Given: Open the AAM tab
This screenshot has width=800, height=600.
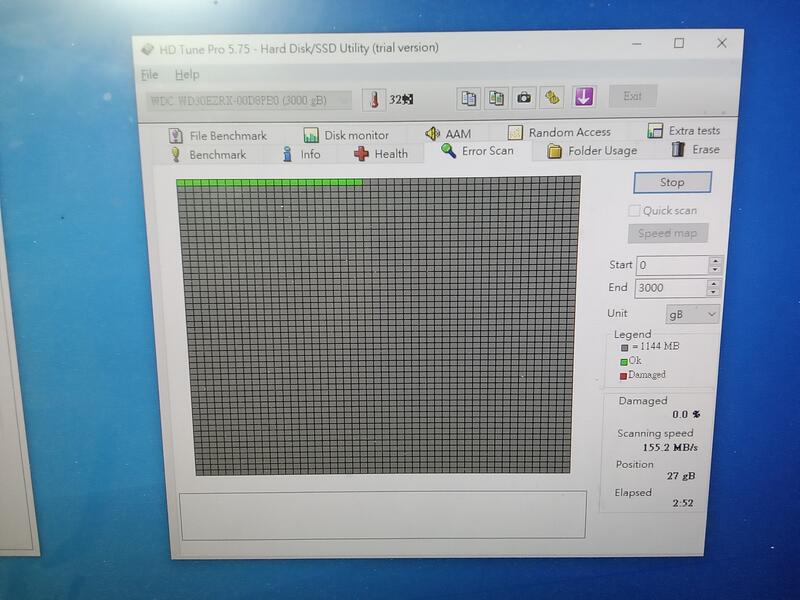Looking at the screenshot, I should (x=447, y=134).
